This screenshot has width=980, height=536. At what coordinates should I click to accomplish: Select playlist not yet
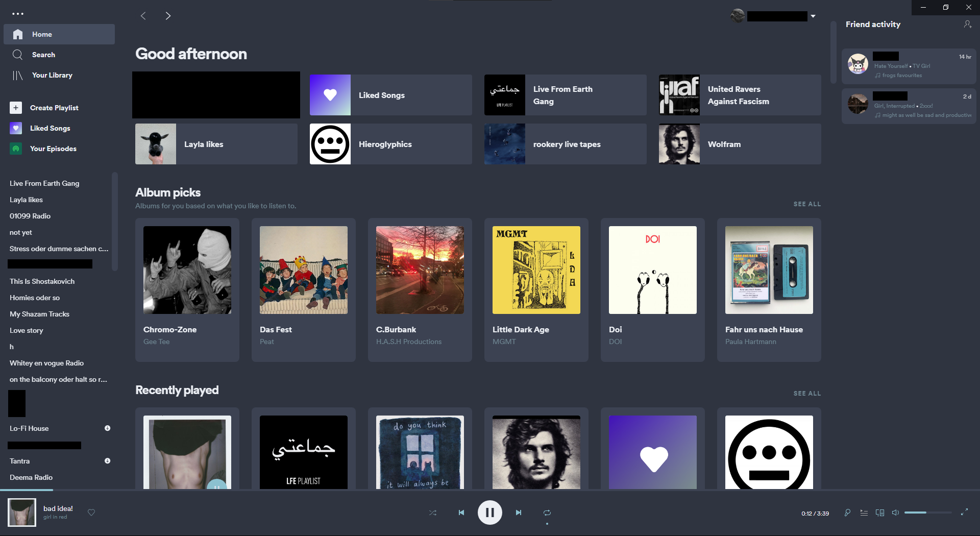click(21, 232)
